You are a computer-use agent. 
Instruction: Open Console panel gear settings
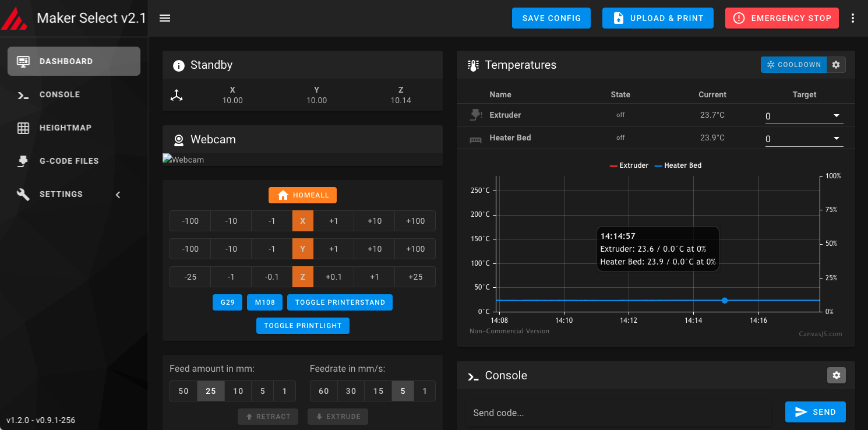[x=837, y=375]
